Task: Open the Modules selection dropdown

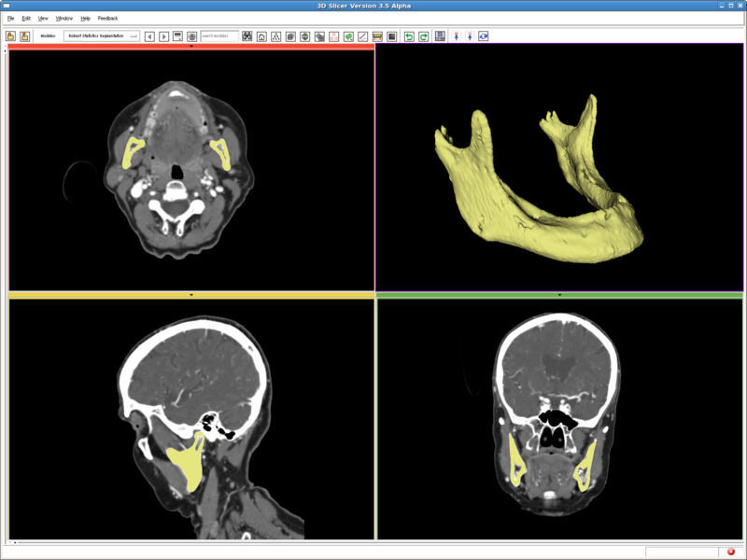Action: 100,35
